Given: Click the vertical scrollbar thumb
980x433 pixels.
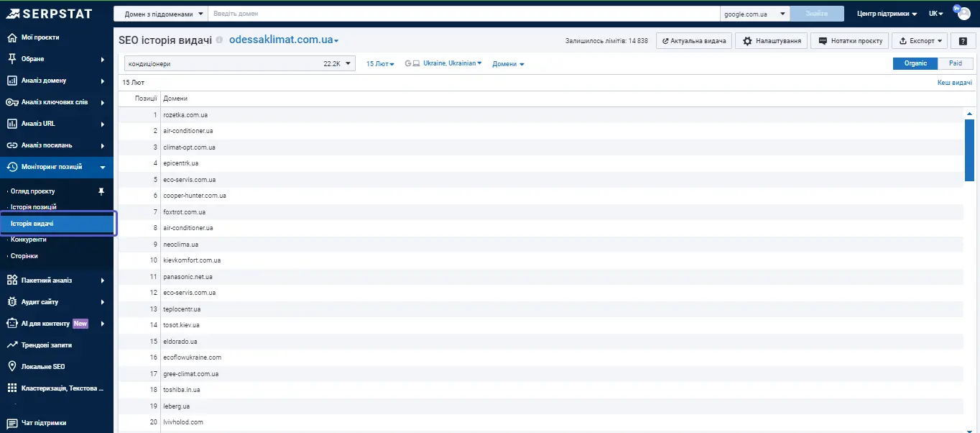Looking at the screenshot, I should pos(969,150).
